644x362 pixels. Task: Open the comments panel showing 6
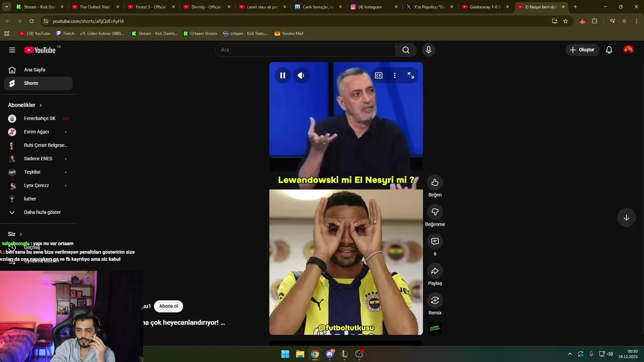pos(435,241)
